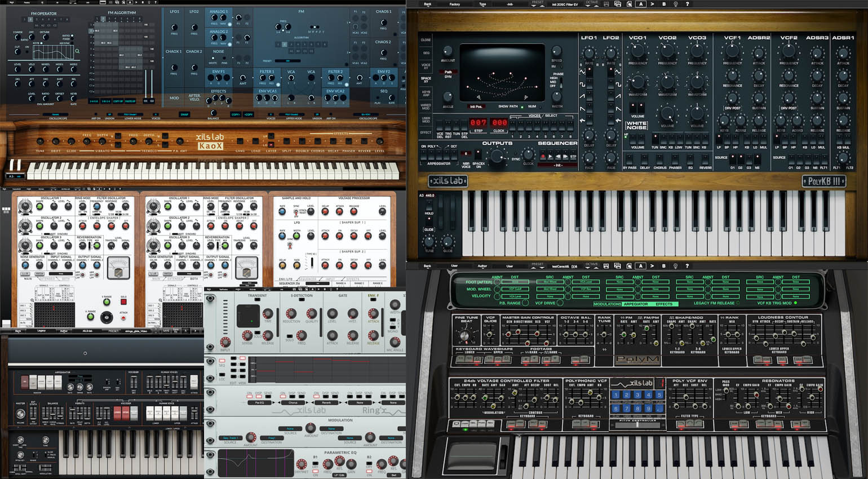The height and width of the screenshot is (479, 868).
Task: Click the save disk icon in PolyM toolbar
Action: [x=606, y=266]
